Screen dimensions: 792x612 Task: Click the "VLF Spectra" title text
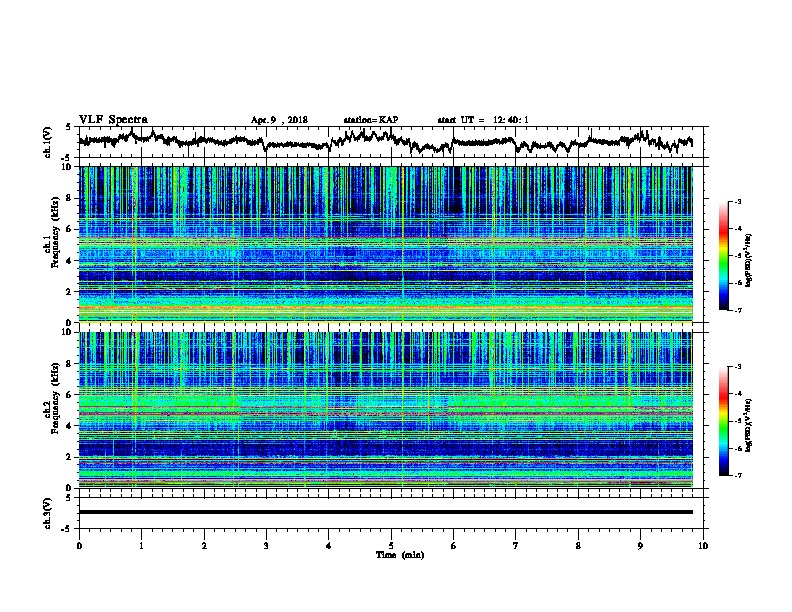click(113, 120)
